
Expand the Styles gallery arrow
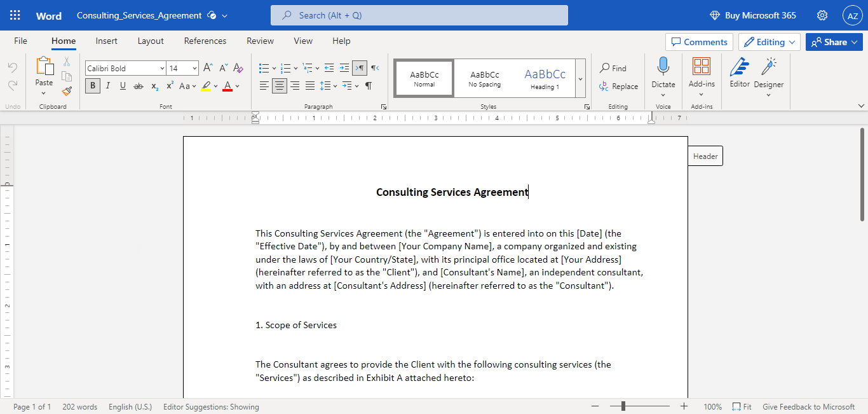(580, 79)
